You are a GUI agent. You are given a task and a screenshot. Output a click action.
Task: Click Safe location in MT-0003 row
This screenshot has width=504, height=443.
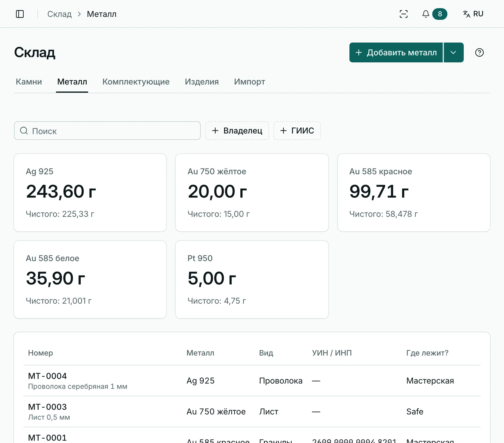415,412
